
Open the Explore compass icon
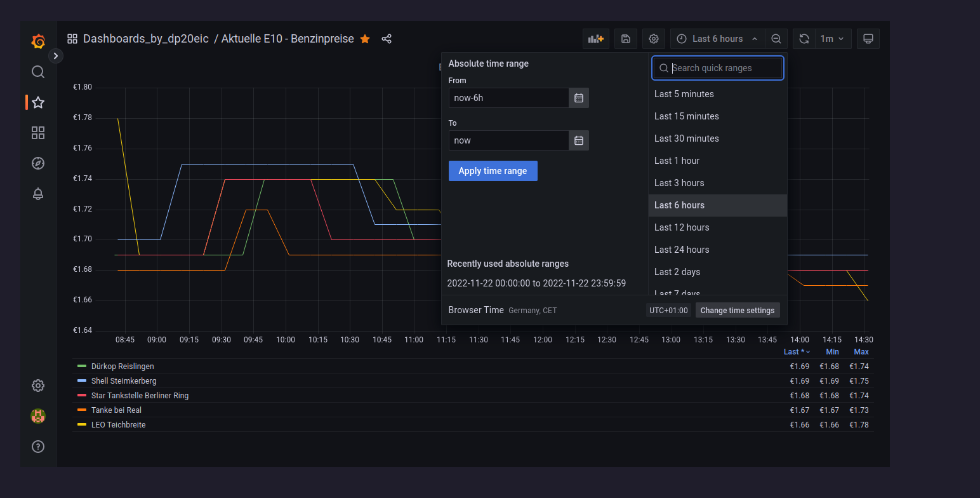tap(38, 163)
